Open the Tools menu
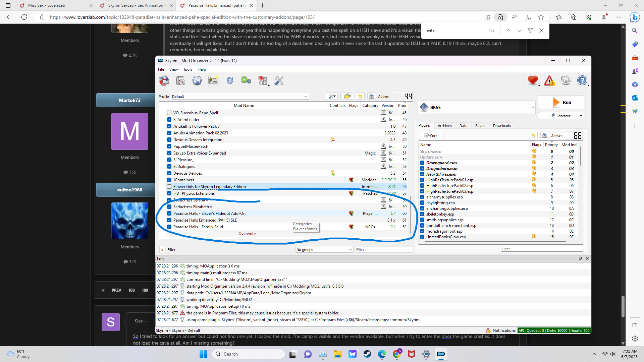Viewport: 644px width, 362px height. point(188,69)
